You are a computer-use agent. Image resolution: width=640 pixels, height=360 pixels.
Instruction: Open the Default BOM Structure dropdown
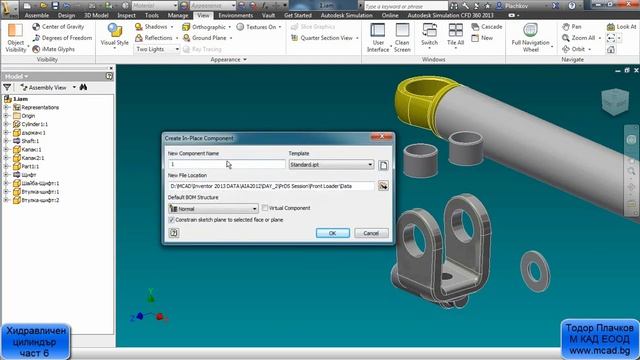[x=213, y=209]
